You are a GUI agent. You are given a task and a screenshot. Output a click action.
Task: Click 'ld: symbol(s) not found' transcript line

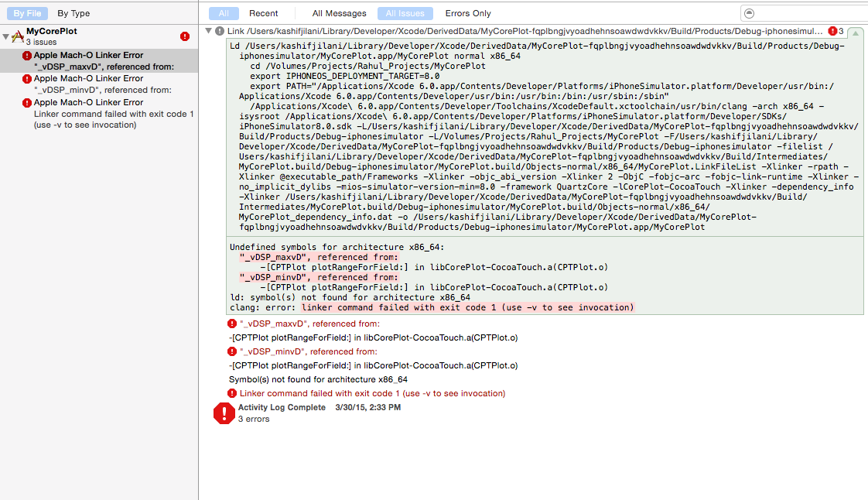(350, 297)
